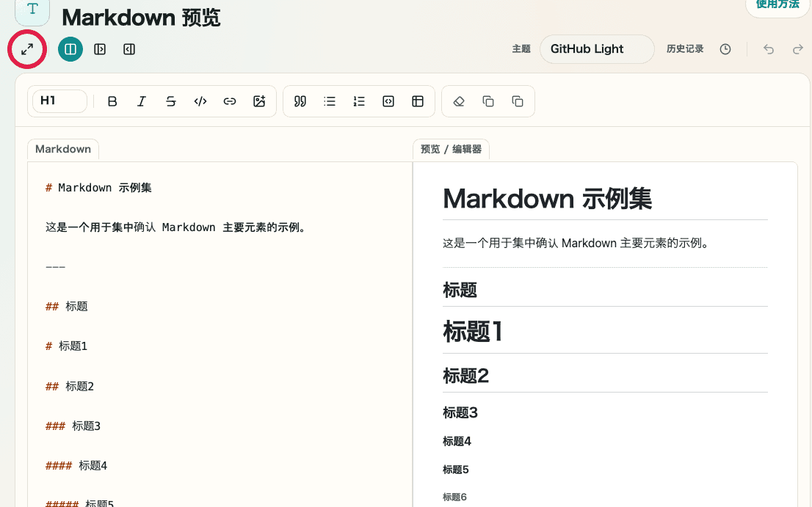Insert an image

259,101
